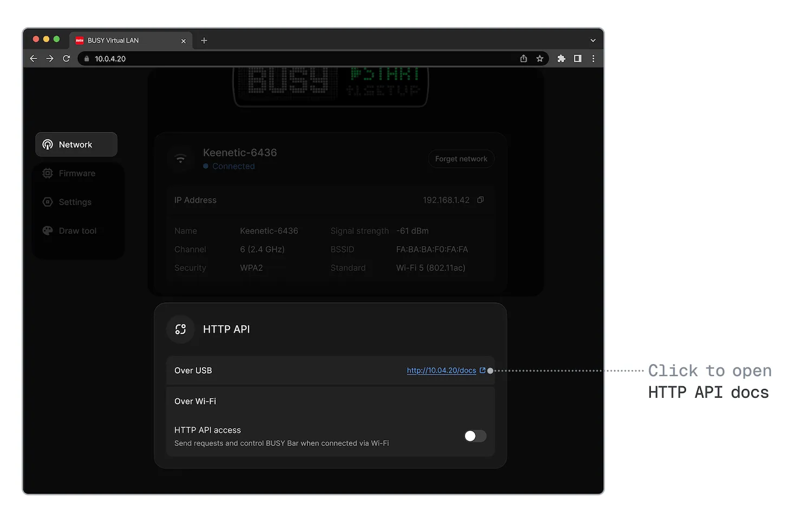
Task: Click the external link icon beside docs URL
Action: (x=482, y=371)
